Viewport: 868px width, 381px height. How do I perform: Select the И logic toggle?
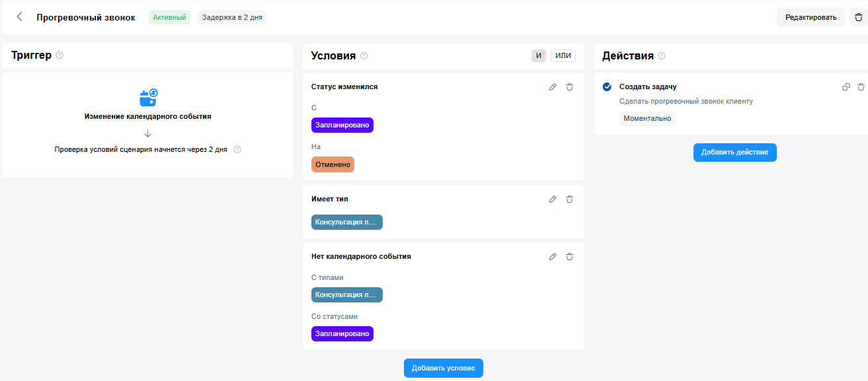coord(539,56)
